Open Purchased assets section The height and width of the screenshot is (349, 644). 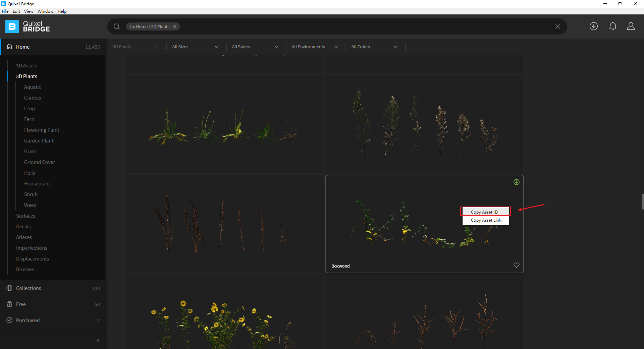coord(54,320)
